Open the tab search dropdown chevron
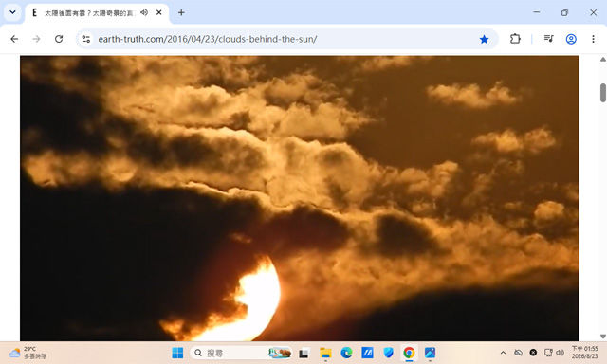The image size is (607, 364). (x=12, y=12)
